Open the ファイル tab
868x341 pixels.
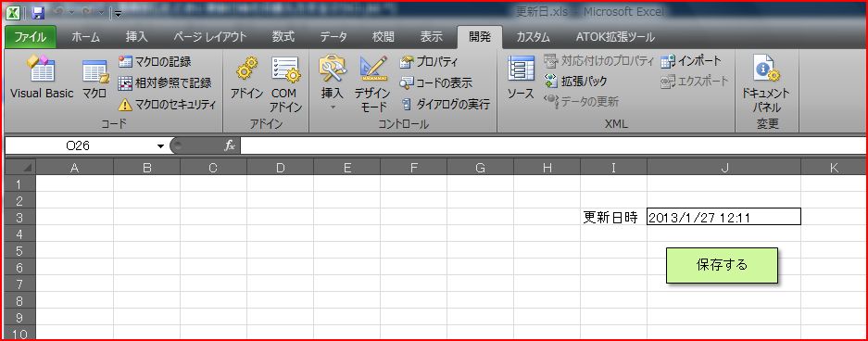31,37
